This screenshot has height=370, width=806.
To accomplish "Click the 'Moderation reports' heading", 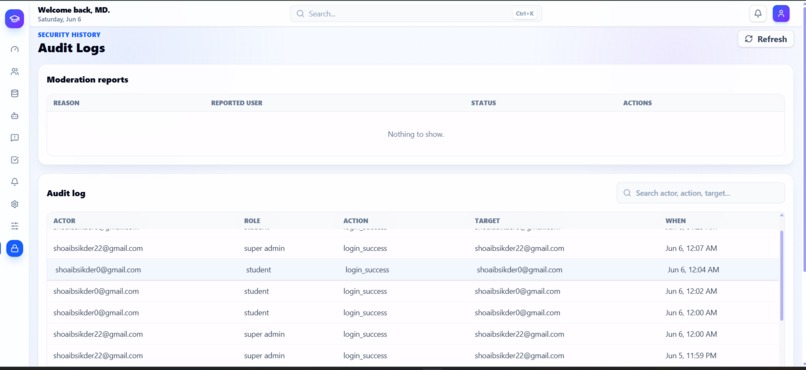I will (x=87, y=80).
